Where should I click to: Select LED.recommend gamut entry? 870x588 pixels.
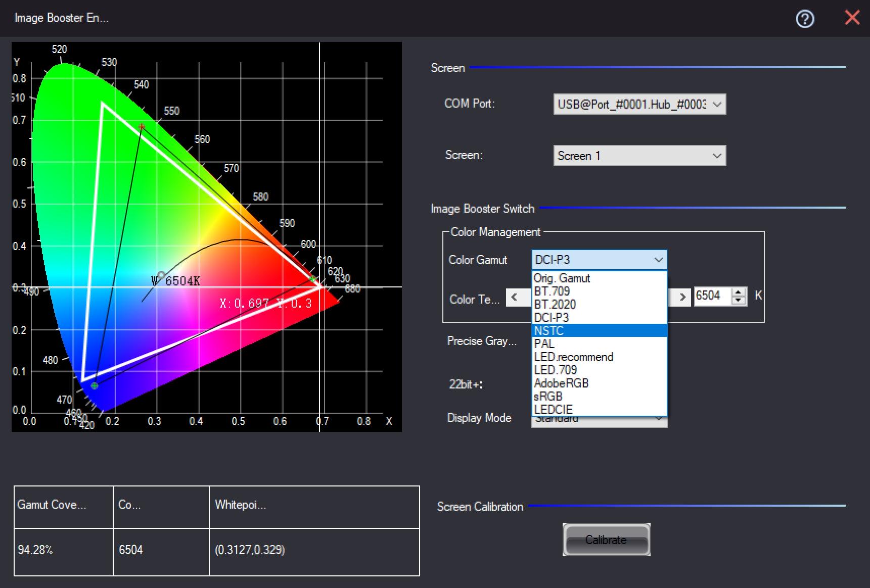(x=574, y=357)
